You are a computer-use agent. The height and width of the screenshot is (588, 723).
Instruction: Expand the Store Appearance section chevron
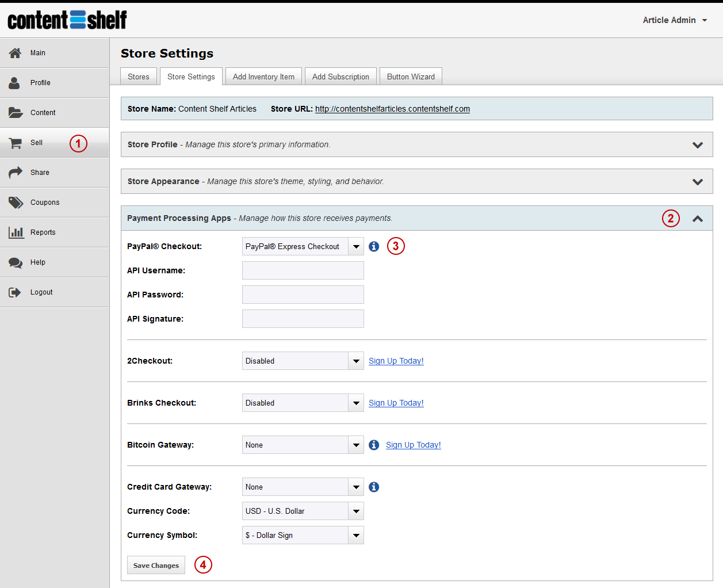click(x=698, y=182)
